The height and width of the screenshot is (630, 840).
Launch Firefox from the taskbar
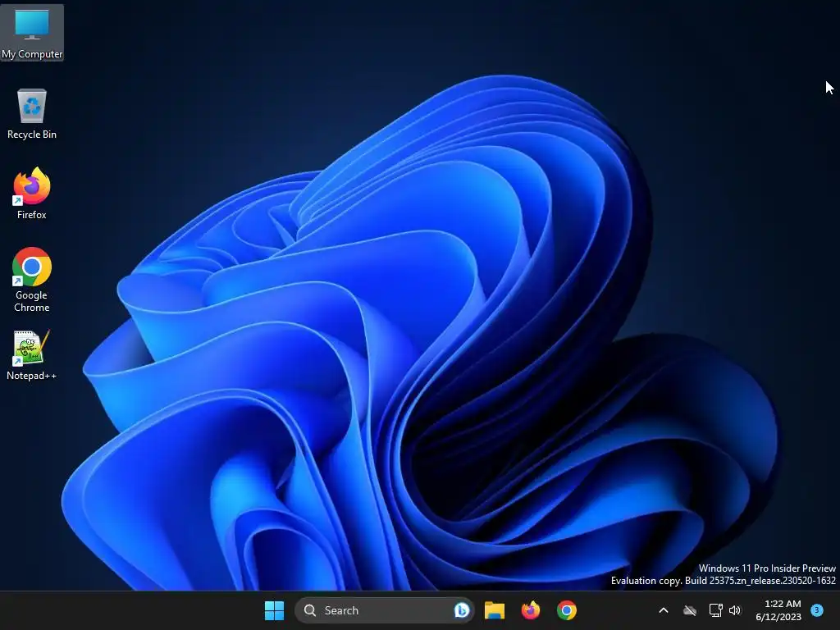[531, 610]
